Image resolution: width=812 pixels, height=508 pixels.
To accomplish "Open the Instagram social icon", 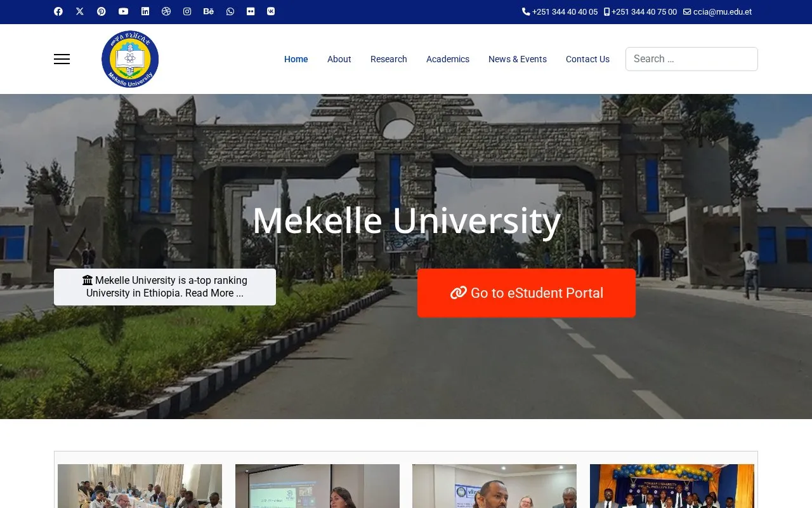I will pos(187,11).
